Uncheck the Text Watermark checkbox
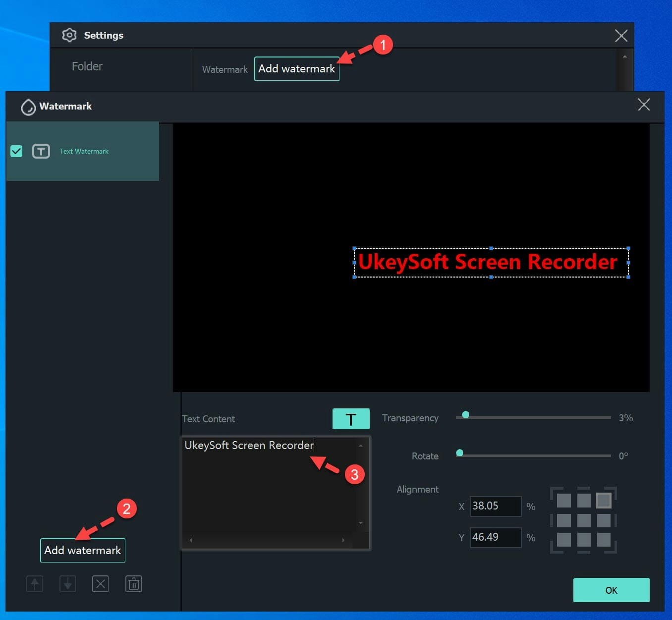 [16, 151]
